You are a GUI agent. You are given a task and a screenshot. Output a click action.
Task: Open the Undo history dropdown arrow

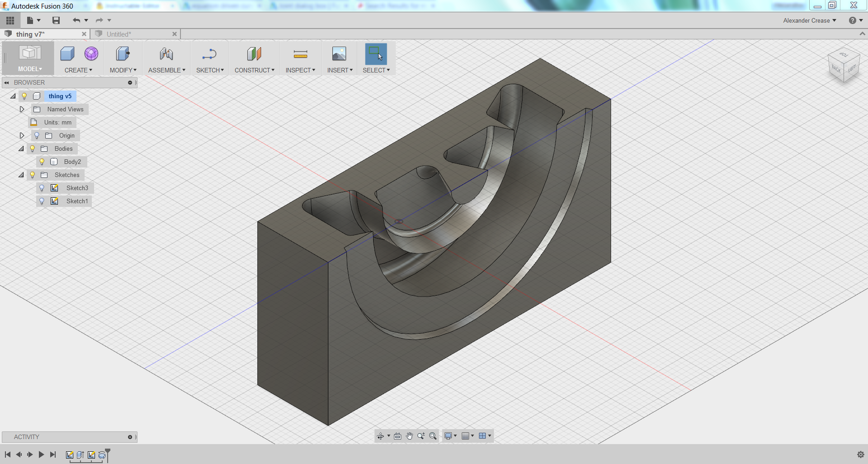(86, 20)
